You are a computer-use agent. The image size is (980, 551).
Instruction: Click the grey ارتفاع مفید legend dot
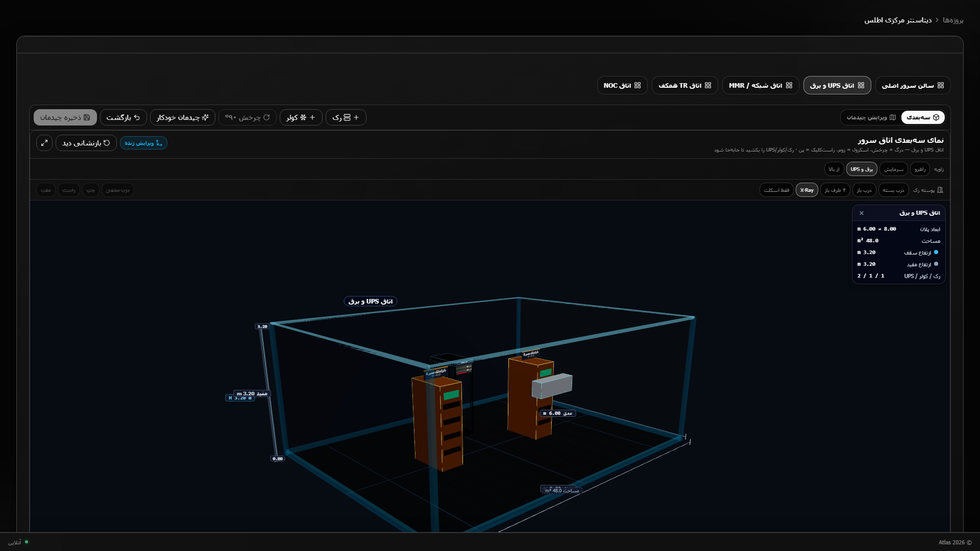936,264
